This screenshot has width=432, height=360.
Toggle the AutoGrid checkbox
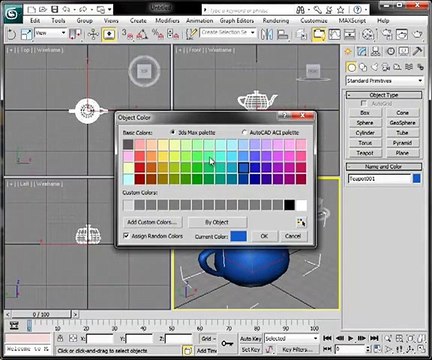pos(364,103)
